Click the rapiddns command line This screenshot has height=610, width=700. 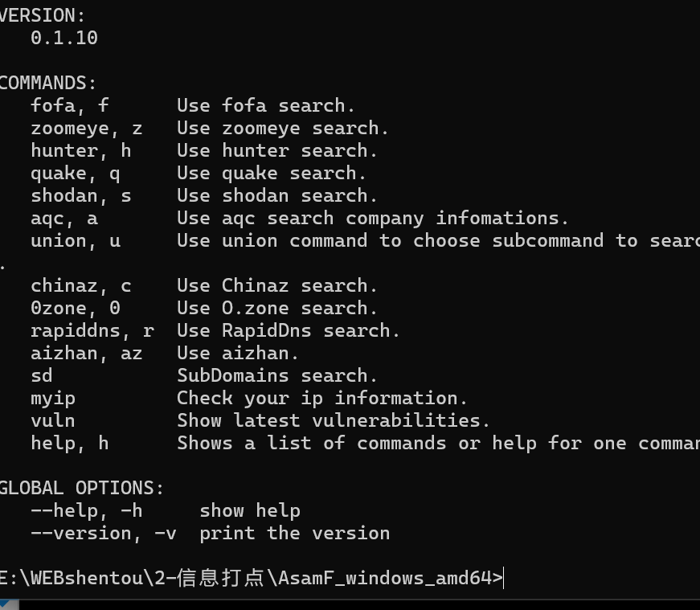(x=215, y=331)
